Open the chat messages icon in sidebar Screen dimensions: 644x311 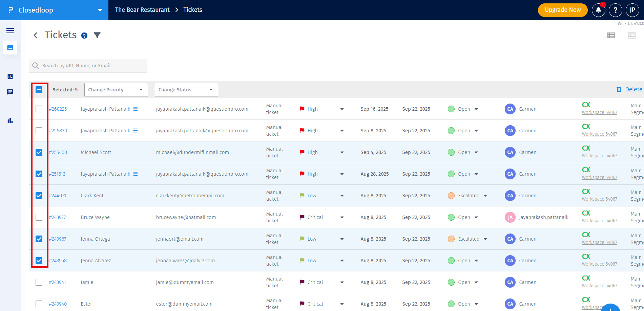[10, 92]
